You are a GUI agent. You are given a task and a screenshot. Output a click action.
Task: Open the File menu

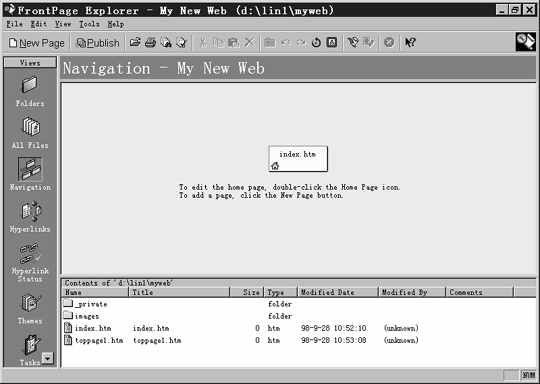coord(14,24)
